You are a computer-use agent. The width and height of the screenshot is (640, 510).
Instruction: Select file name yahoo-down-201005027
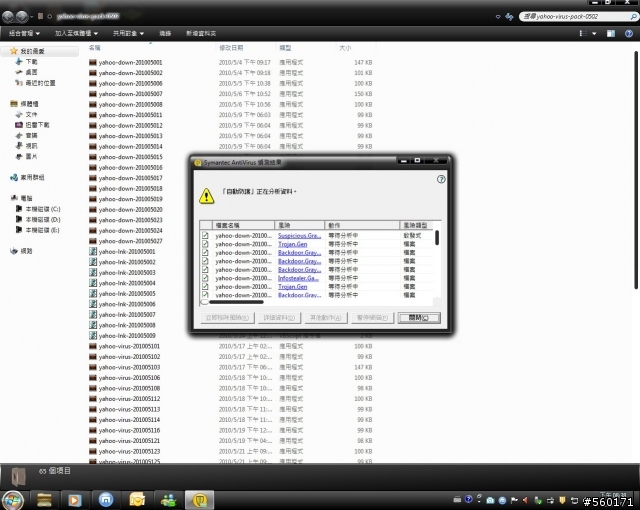coord(130,241)
